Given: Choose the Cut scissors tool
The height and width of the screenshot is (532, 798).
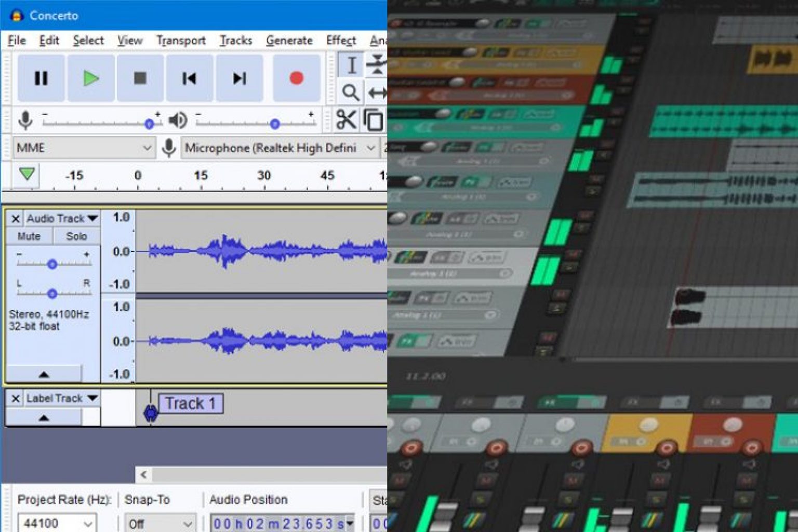Looking at the screenshot, I should (x=345, y=120).
